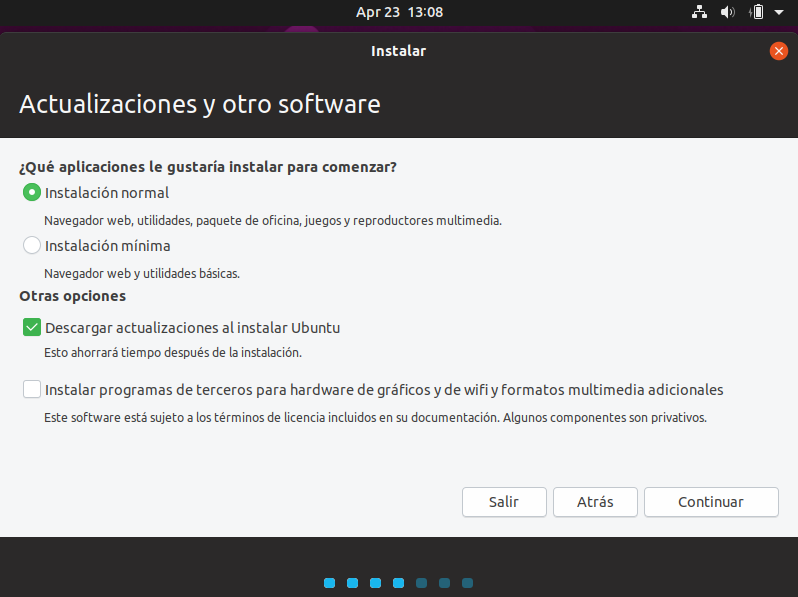
Task: Click the Esto ahorrará tiempo description text
Action: pos(173,352)
